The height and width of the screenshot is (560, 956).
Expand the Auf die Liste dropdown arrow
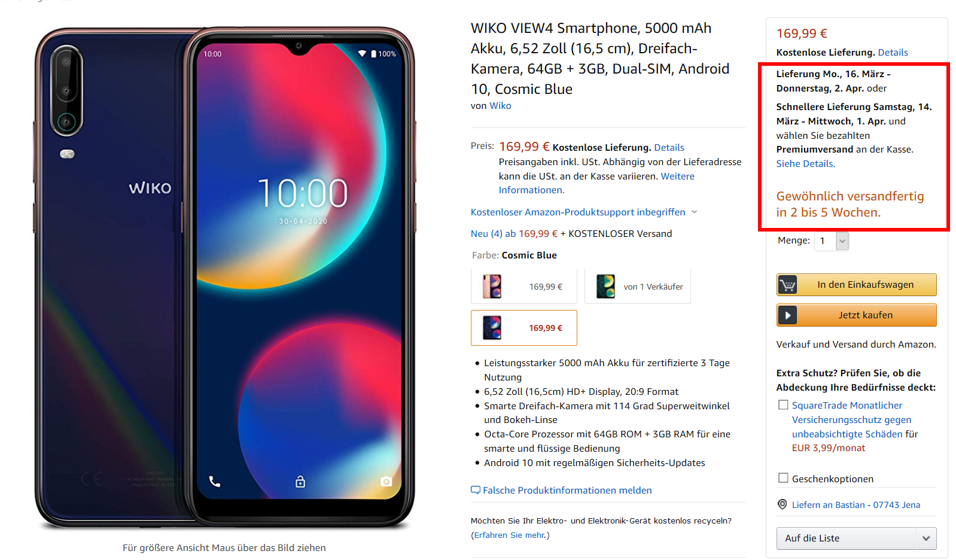pyautogui.click(x=926, y=538)
